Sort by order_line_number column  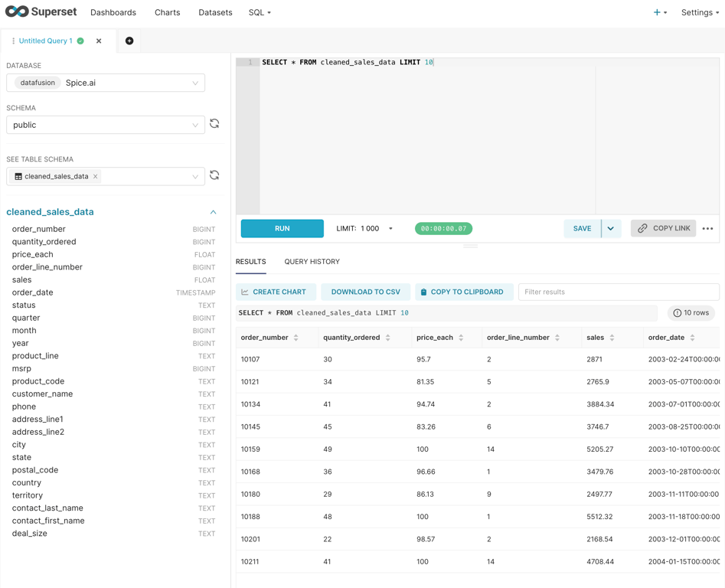pos(557,338)
